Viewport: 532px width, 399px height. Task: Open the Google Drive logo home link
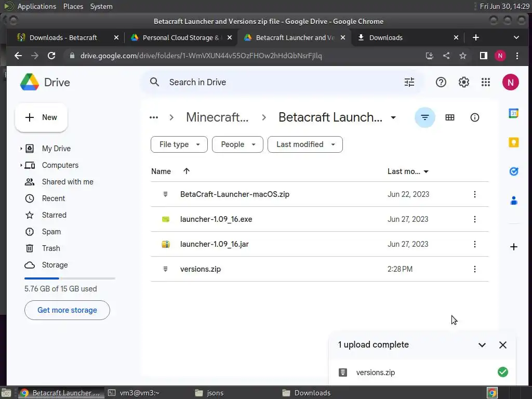45,82
